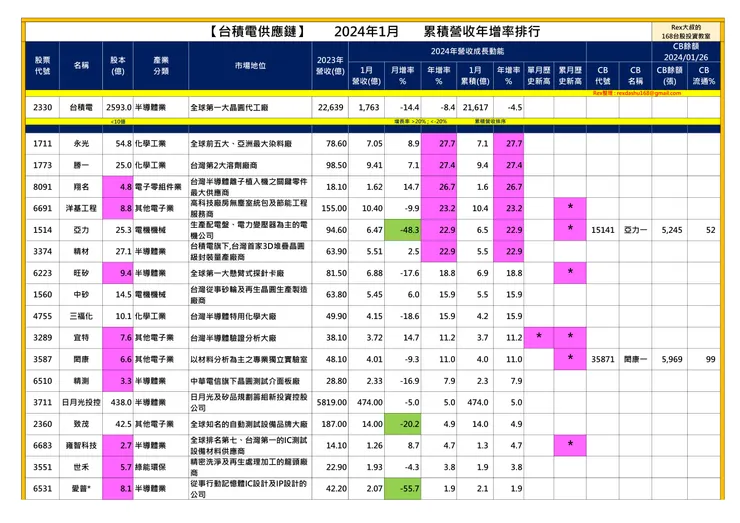Viewport: 740px width, 523px height.
Task: Click the 旺矽 name cell
Action: tap(81, 273)
